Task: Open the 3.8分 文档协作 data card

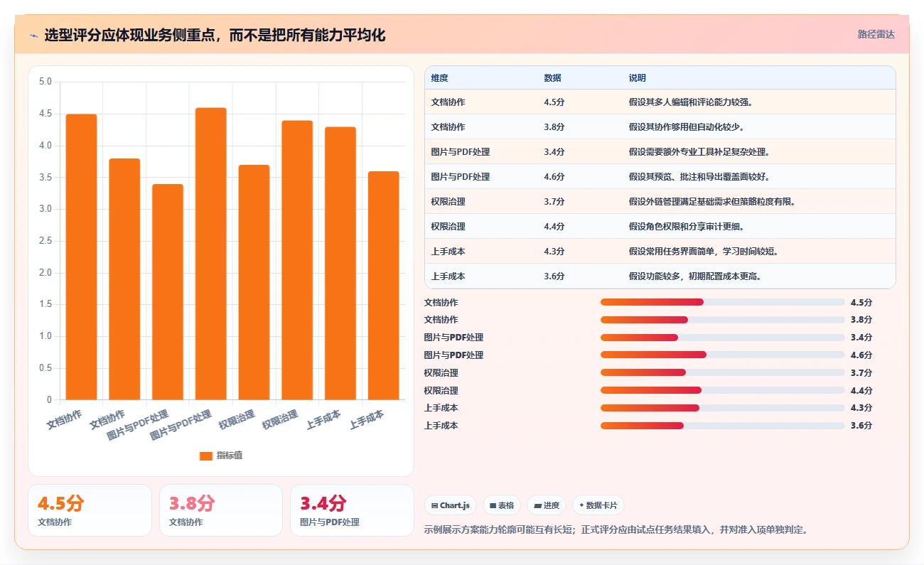Action: pyautogui.click(x=221, y=510)
